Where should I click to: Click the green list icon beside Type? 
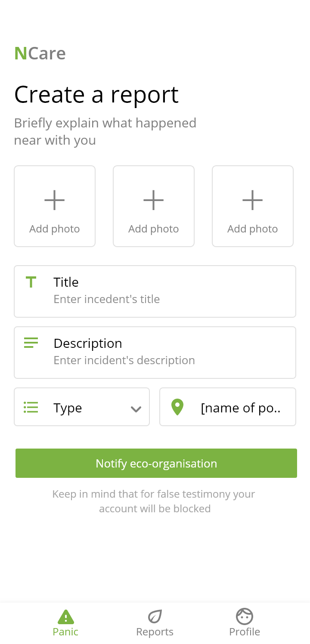click(x=31, y=407)
